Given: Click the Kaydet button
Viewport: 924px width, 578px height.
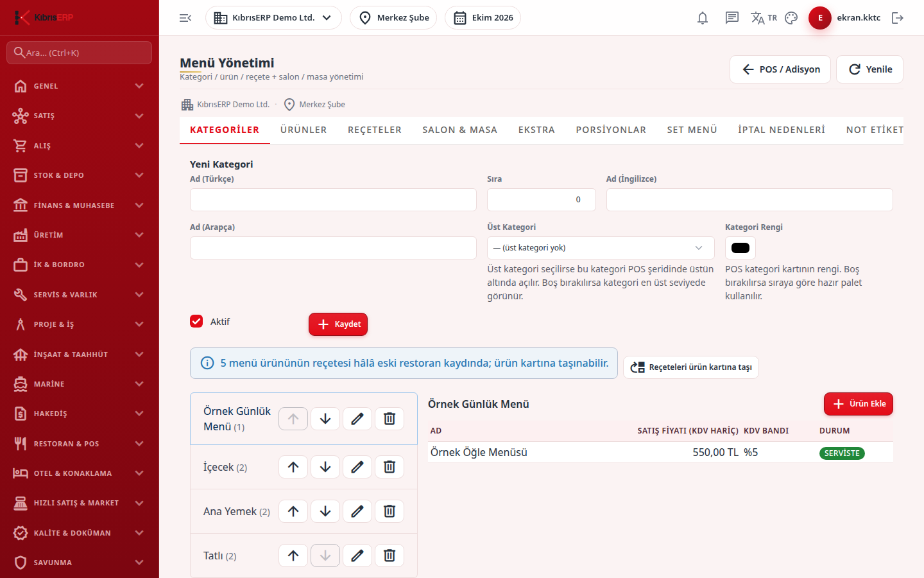Looking at the screenshot, I should coord(338,324).
